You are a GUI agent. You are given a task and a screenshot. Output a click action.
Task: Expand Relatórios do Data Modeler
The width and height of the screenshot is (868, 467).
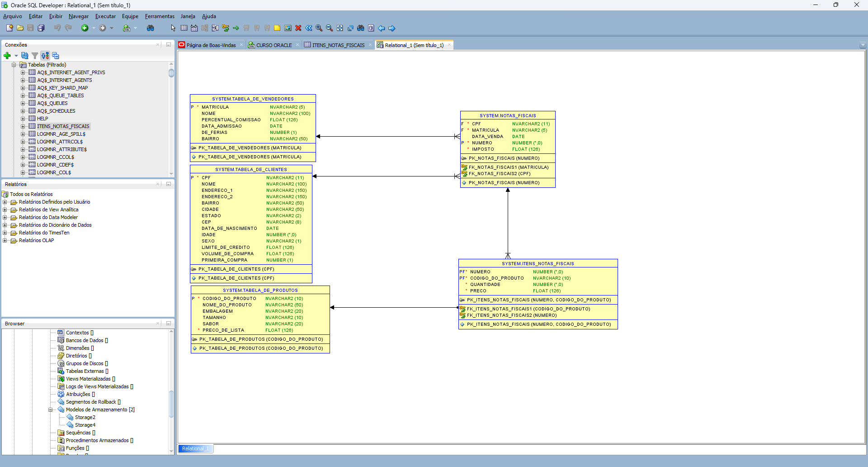tap(5, 217)
